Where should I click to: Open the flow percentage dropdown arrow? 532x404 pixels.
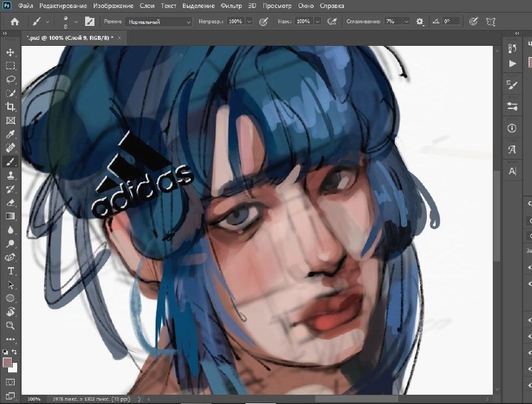(x=317, y=21)
